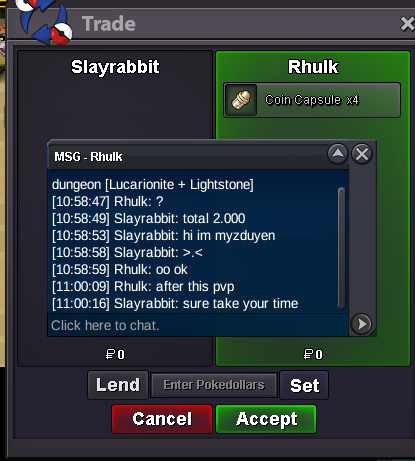The image size is (415, 461).
Task: Click the Rhulk trader name header
Action: 313,67
